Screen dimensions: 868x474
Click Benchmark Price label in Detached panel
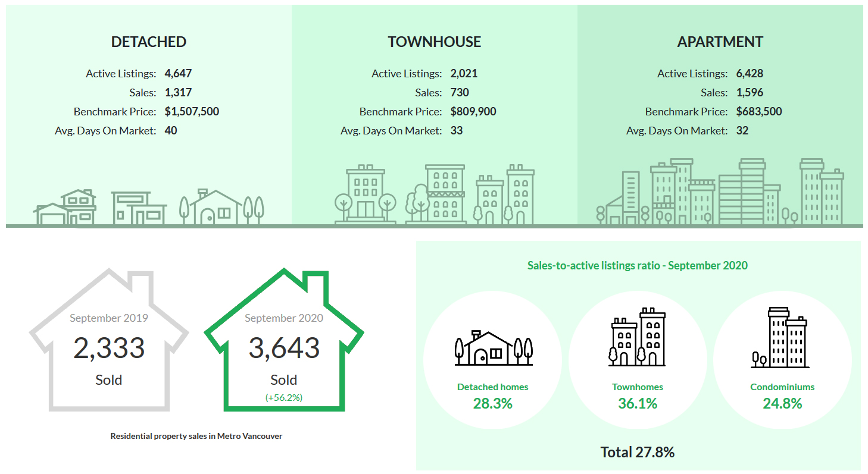pos(115,112)
